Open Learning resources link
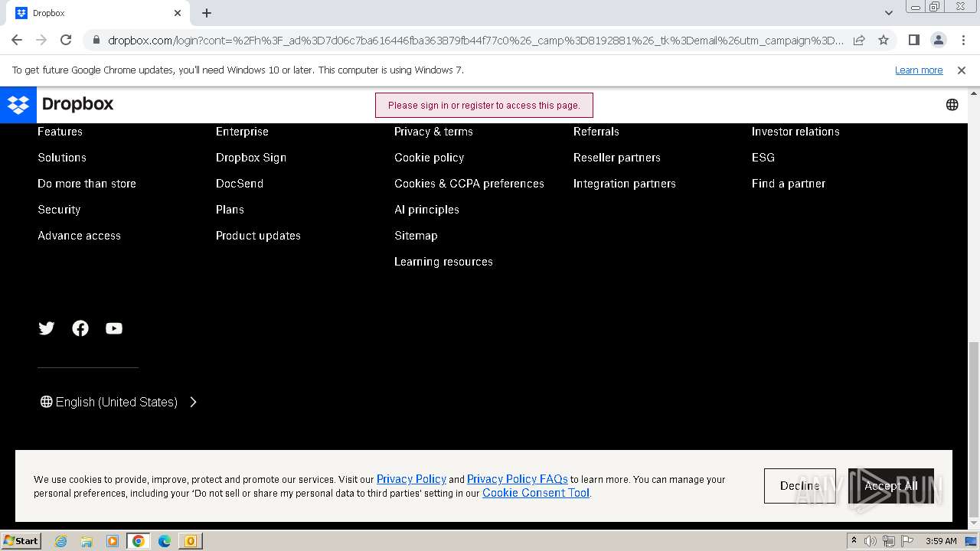The height and width of the screenshot is (551, 980). pos(443,262)
